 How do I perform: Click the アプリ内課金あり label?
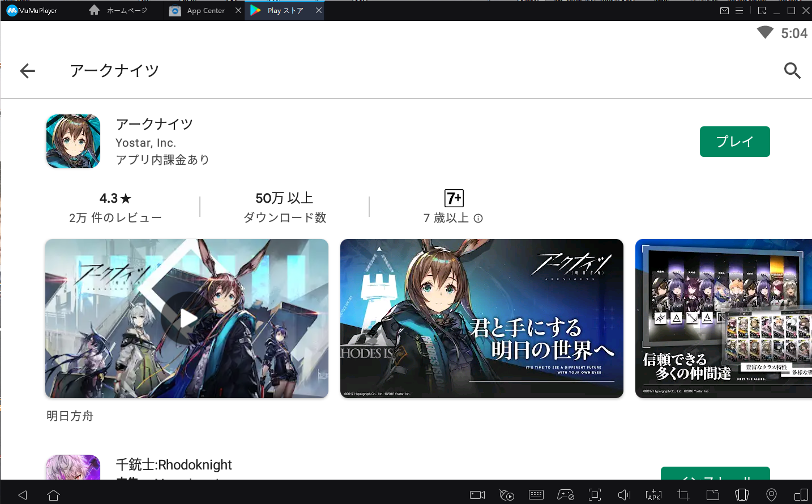[x=163, y=160]
